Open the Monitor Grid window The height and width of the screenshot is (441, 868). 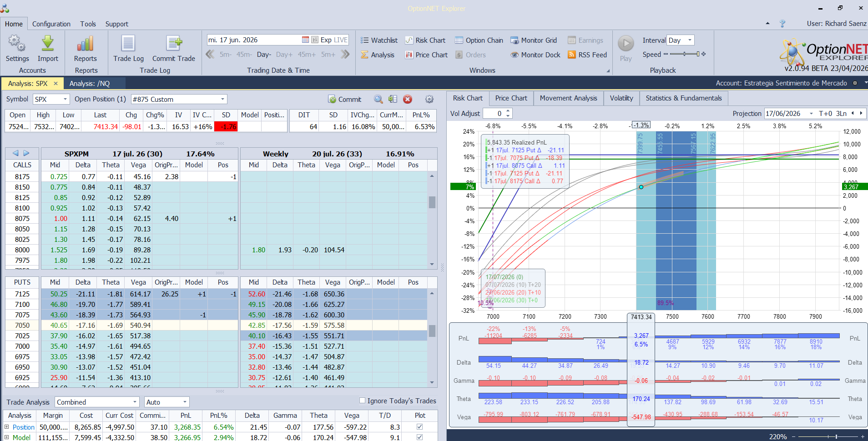[534, 40]
